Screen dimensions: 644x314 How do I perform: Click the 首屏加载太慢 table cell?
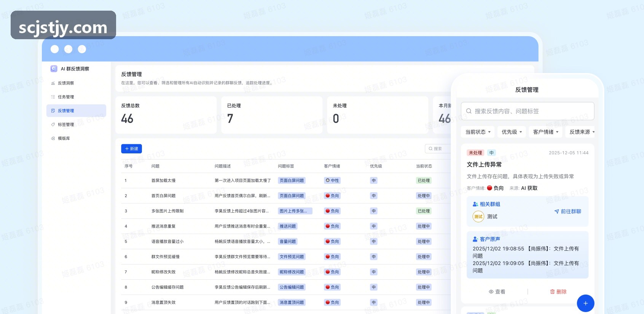pos(163,181)
